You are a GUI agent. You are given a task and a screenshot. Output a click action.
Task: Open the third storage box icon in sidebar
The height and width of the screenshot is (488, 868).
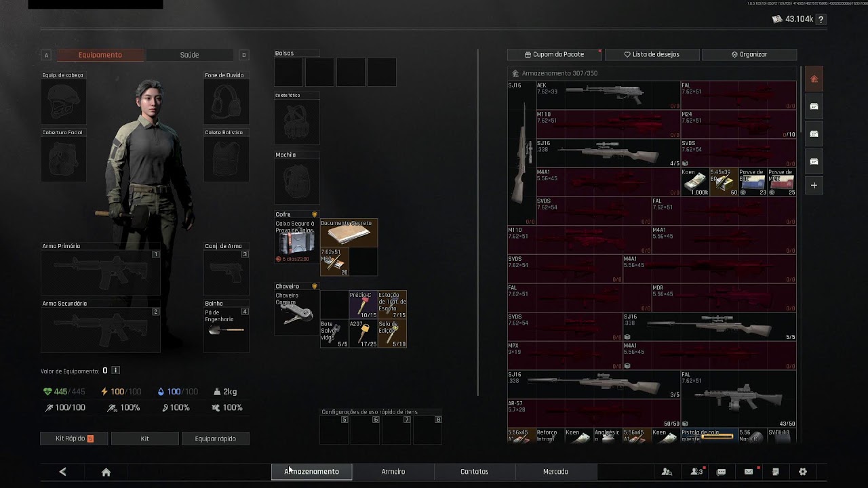(814, 161)
